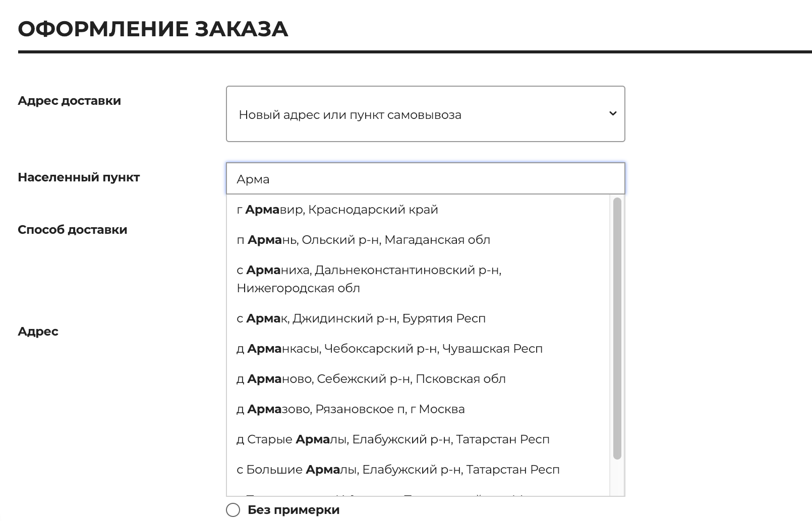Click the Населенный пункт input field

click(425, 178)
